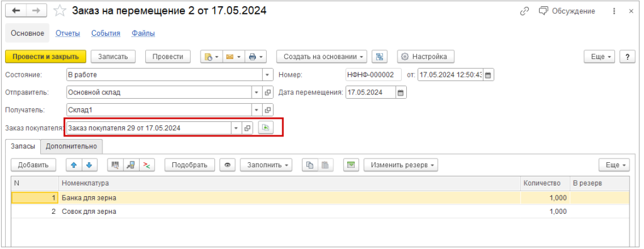Click the Дата перемещения input field
Screen dimensions: 644x249
371,92
